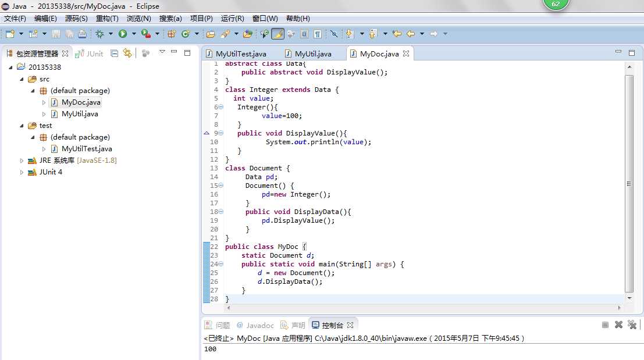The height and width of the screenshot is (360, 644).
Task: Open the 运行(R) menu
Action: point(233,19)
